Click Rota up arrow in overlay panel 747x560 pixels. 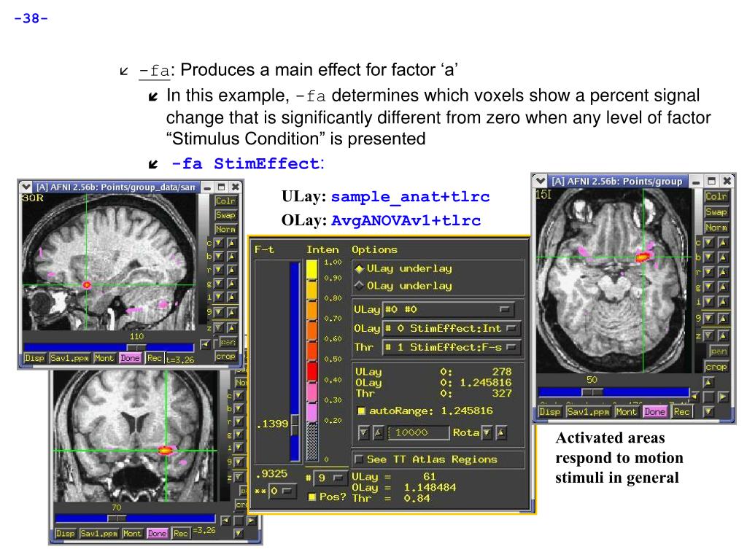pos(500,433)
